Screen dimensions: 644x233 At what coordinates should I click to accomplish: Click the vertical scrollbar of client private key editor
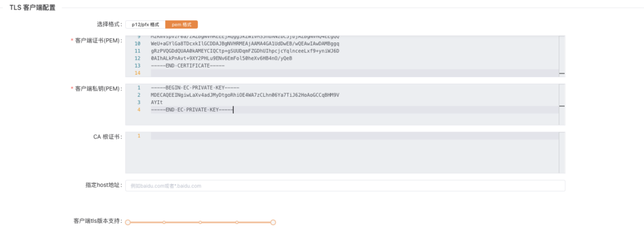tap(562, 105)
